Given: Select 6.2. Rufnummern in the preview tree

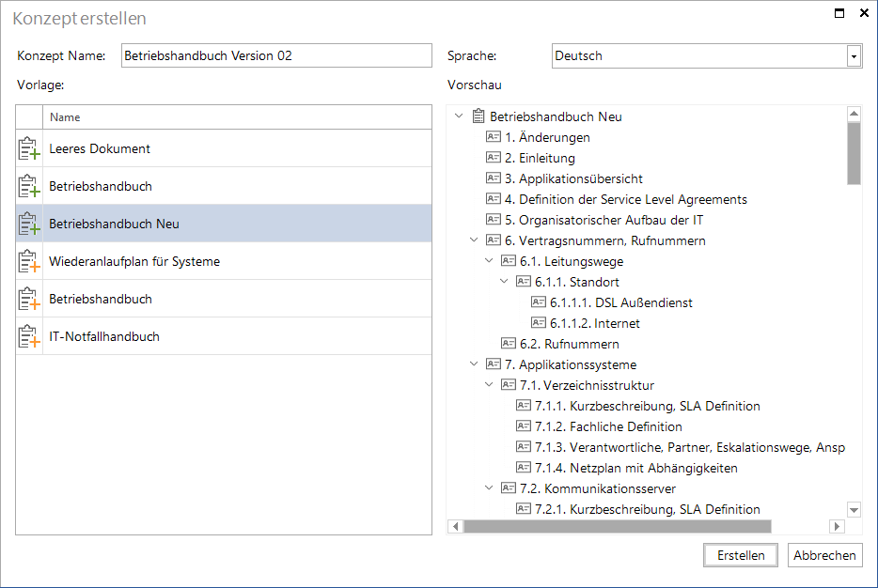Looking at the screenshot, I should pyautogui.click(x=570, y=344).
